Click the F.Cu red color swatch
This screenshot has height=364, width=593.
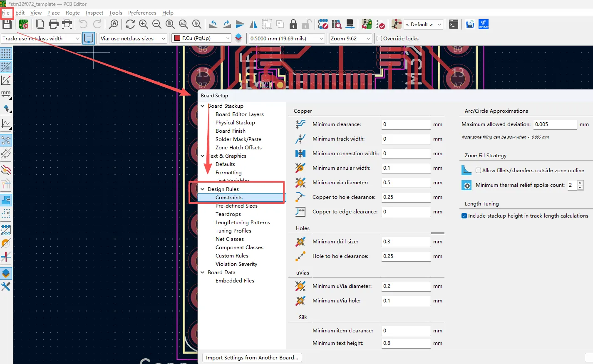coord(177,38)
